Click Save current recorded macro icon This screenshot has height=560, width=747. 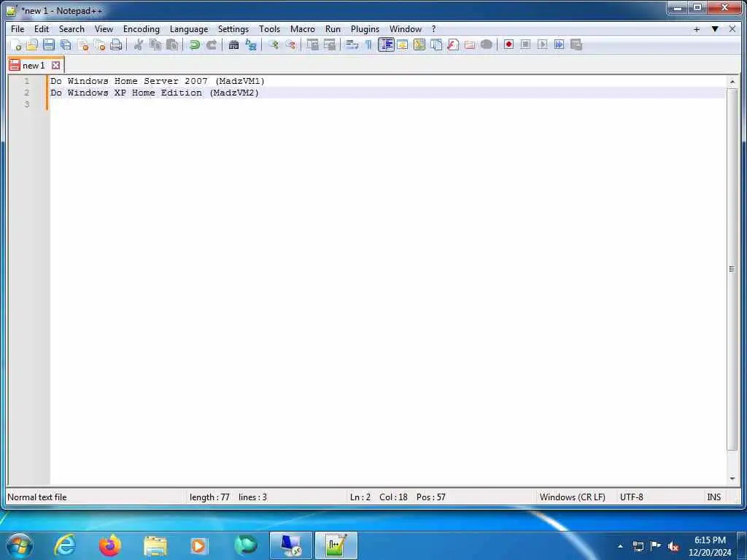point(576,44)
